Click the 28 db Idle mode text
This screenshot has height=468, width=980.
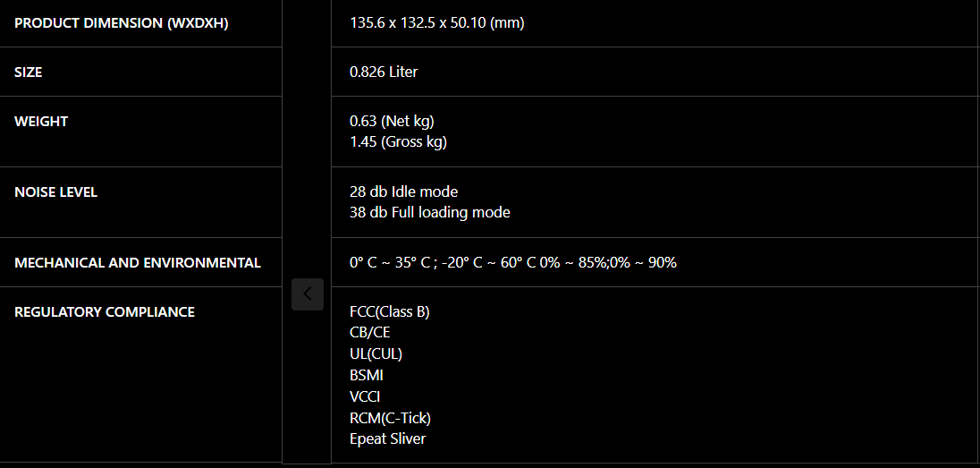click(404, 191)
